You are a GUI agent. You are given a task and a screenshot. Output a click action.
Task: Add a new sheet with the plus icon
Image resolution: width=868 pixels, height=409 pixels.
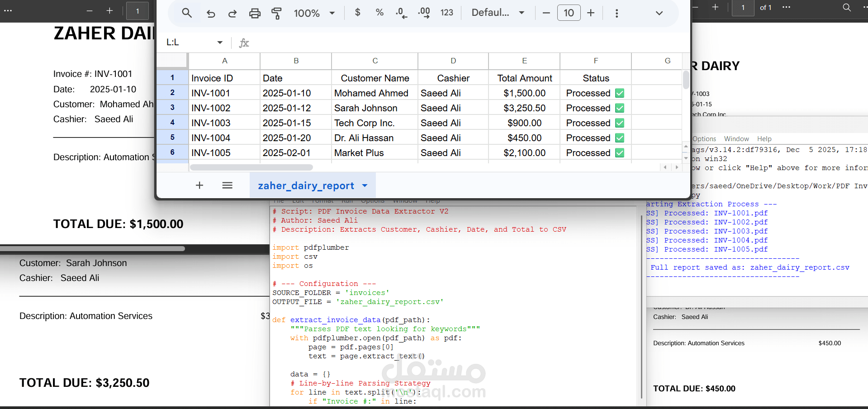click(199, 185)
